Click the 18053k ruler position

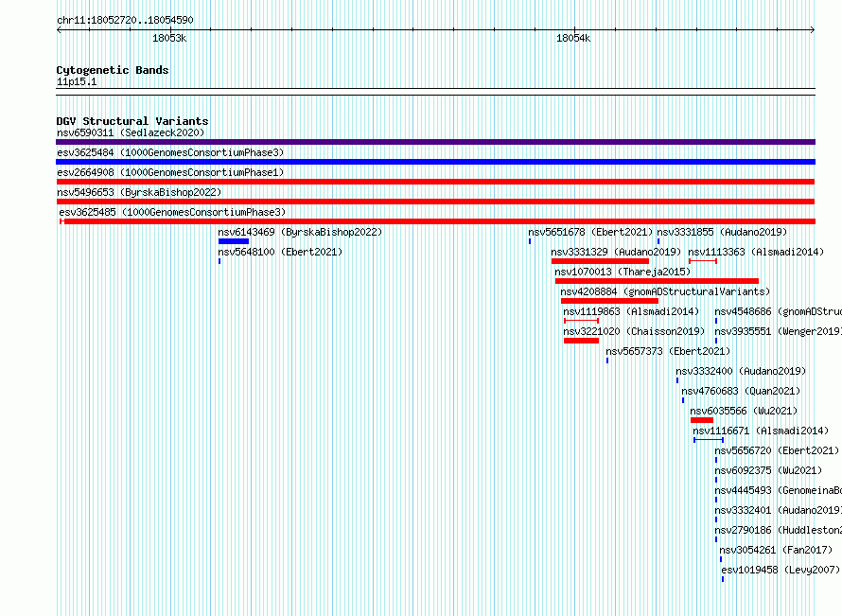169,38
